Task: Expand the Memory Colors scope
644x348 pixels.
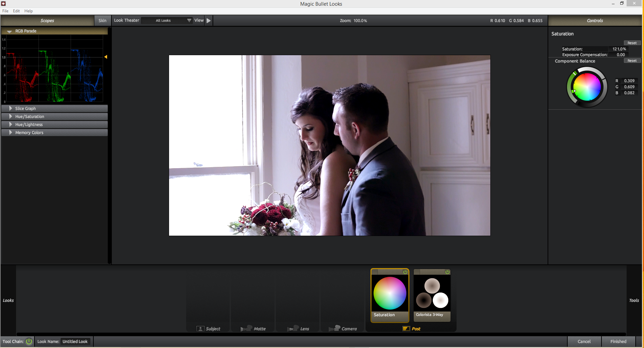Action: [x=10, y=132]
